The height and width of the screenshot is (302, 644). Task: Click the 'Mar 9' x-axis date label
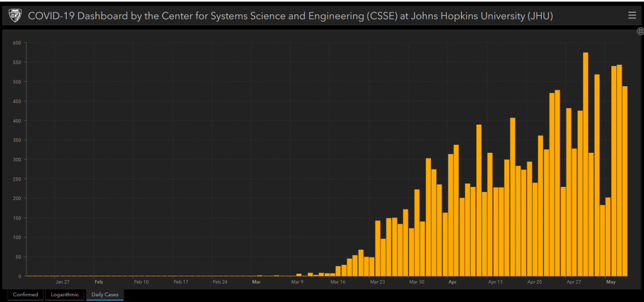298,282
